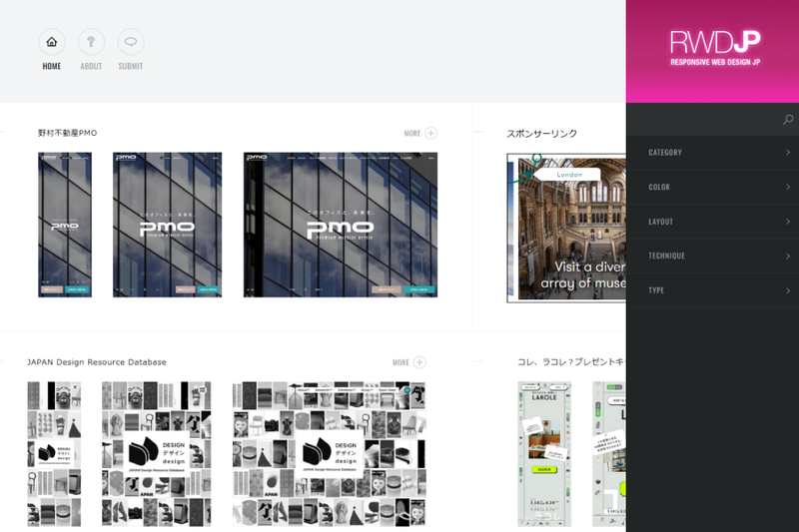Image resolution: width=799 pixels, height=532 pixels.
Task: Open the LAKOLE mobile screenshot thumbnail
Action: click(x=544, y=454)
